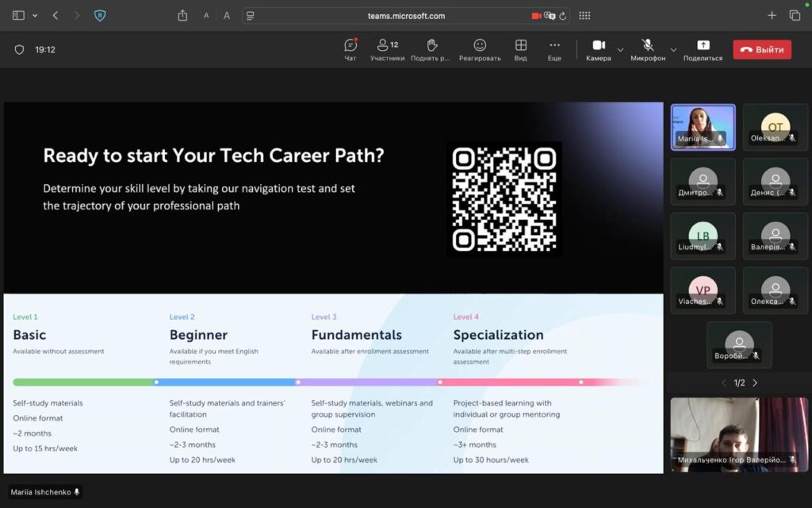
Task: Click the QR code on the shared slide
Action: click(504, 199)
